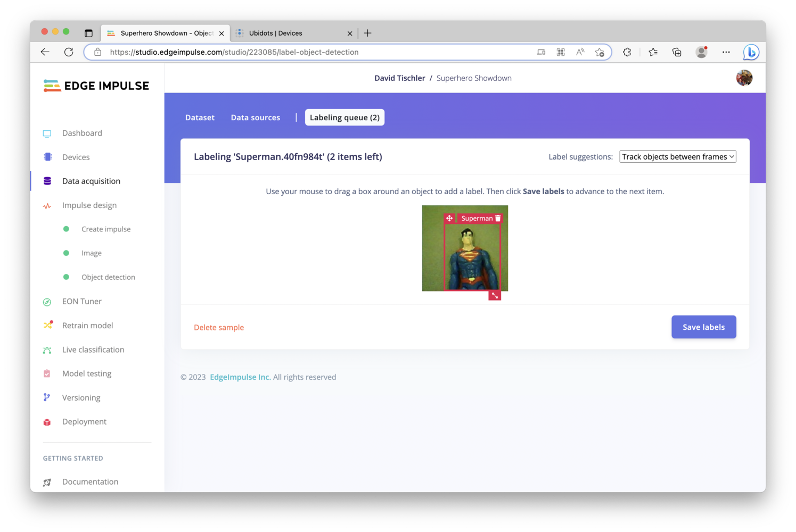Screen dimensions: 796x532
Task: Switch to the Dataset tab
Action: 200,118
